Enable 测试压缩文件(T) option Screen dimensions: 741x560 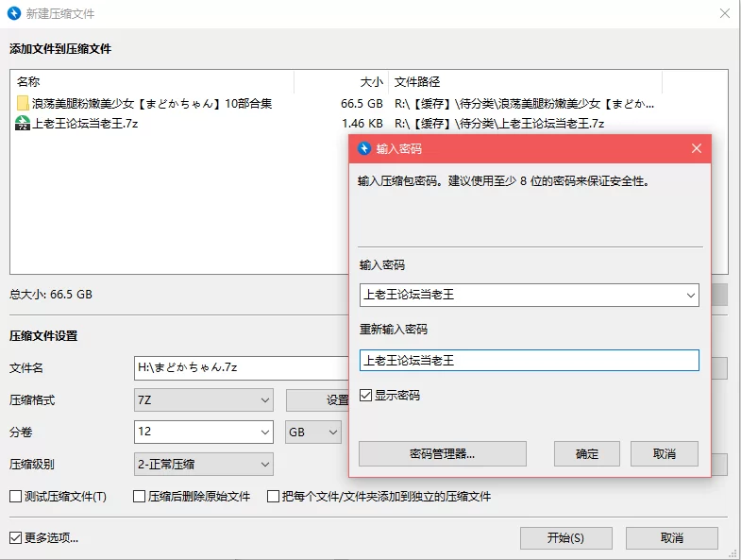pos(15,496)
